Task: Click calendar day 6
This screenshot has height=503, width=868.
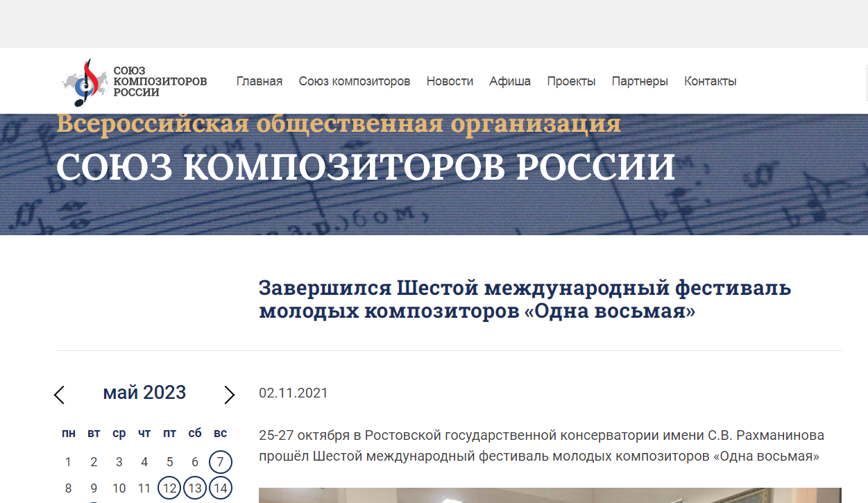Action: point(195,462)
